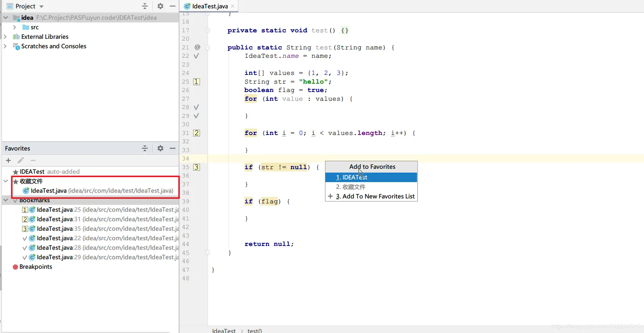This screenshot has width=644, height=333.
Task: Add a new favorites list with the plus icon
Action: [8, 160]
